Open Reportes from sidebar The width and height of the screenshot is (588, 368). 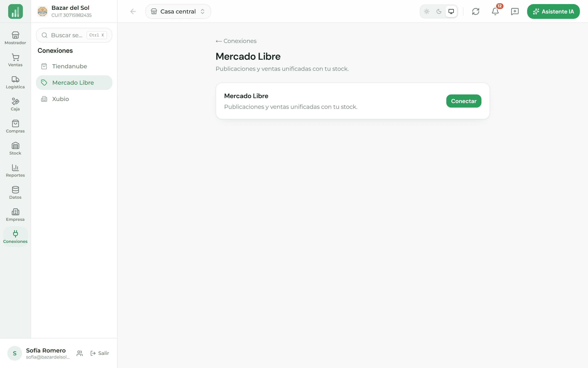[15, 171]
